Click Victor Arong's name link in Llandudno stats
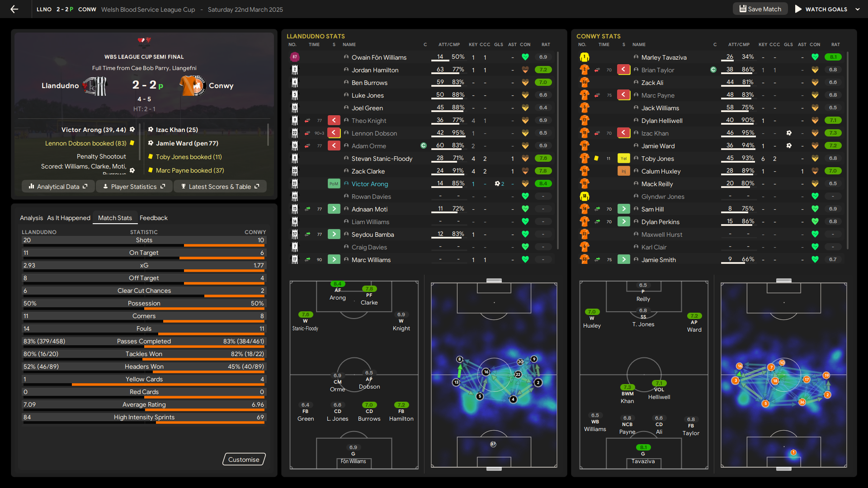The width and height of the screenshot is (868, 488). [369, 184]
